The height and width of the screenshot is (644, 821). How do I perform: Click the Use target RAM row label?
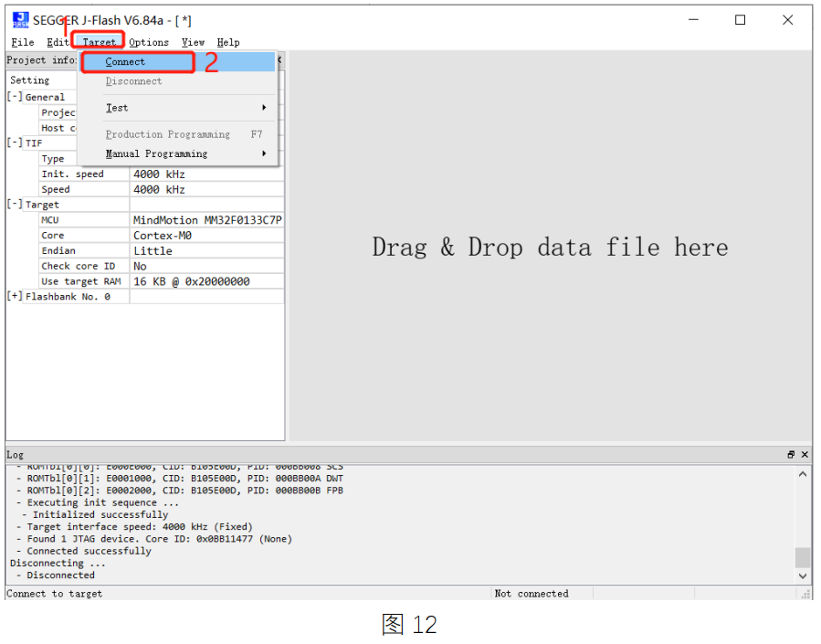pos(81,281)
